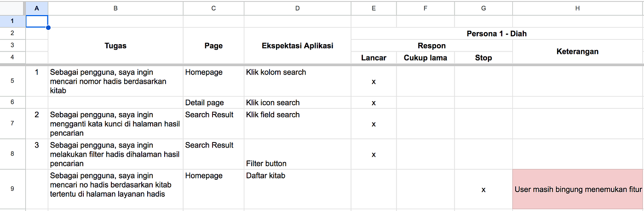The image size is (644, 211).
Task: Select the Detail page cell
Action: coord(213,103)
